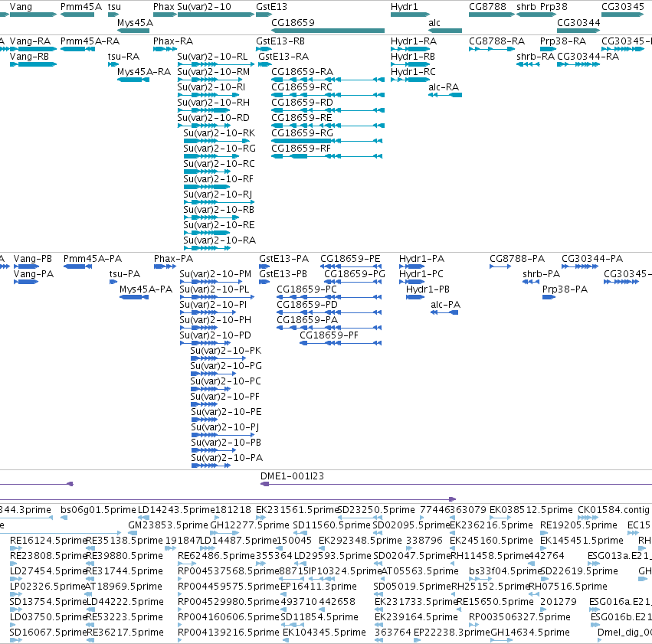Viewport: 652px width, 644px height.
Task: Select the CG8788-RA transcript label
Action: click(497, 41)
